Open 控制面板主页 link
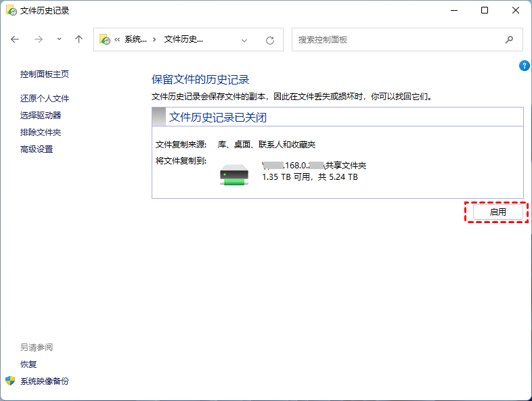The height and width of the screenshot is (401, 532). tap(45, 74)
